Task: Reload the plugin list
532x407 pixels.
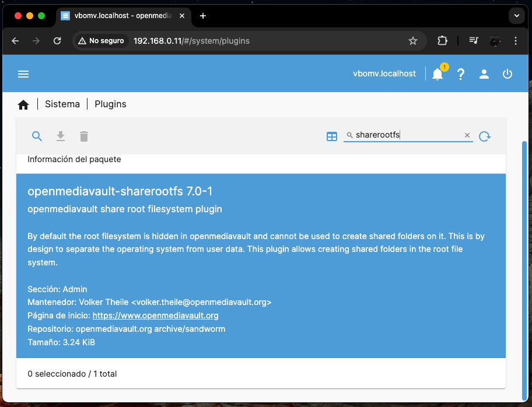Action: (x=485, y=136)
